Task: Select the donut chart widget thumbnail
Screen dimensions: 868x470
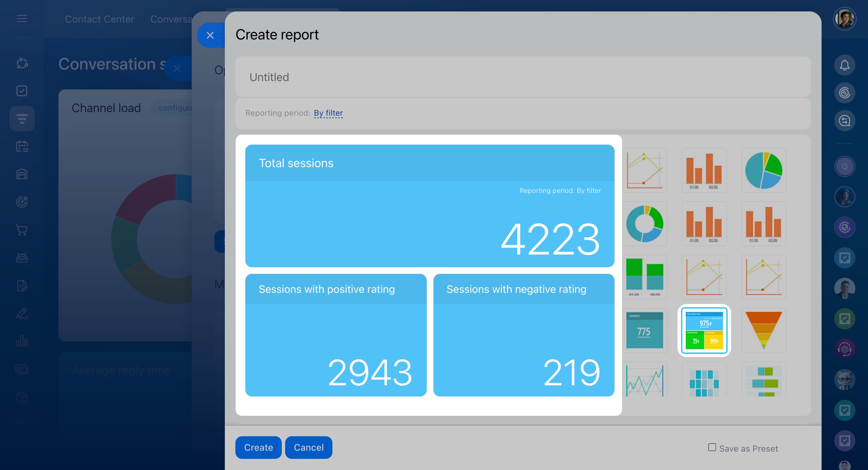Action: click(644, 224)
